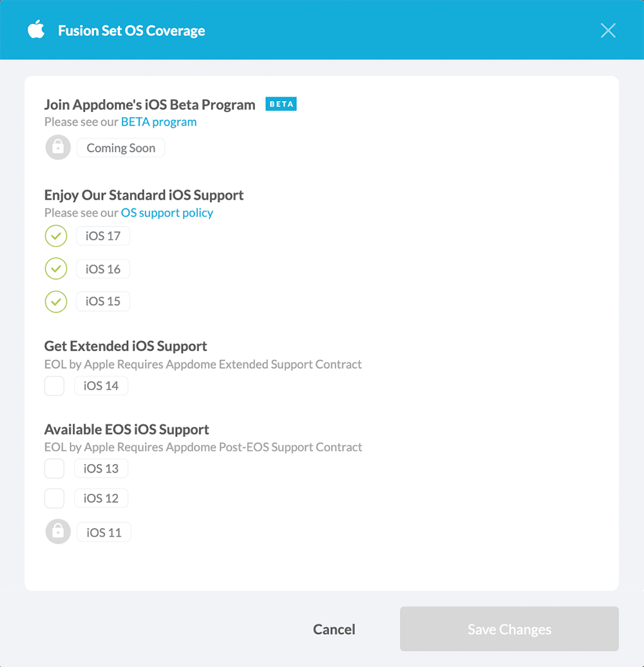Enable EOS support for iOS 13

[x=54, y=468]
